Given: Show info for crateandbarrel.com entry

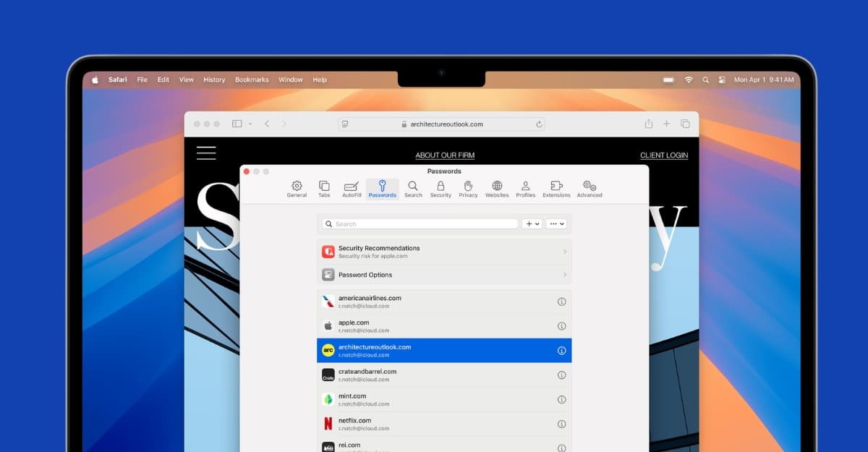Looking at the screenshot, I should click(561, 375).
